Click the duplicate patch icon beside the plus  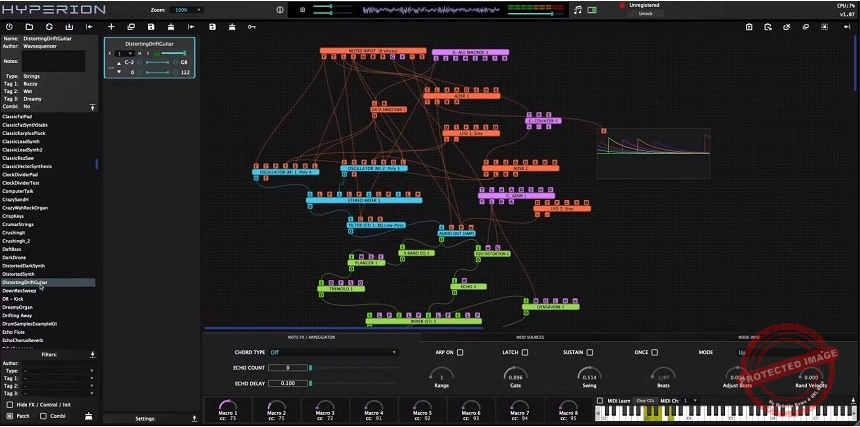pos(131,27)
